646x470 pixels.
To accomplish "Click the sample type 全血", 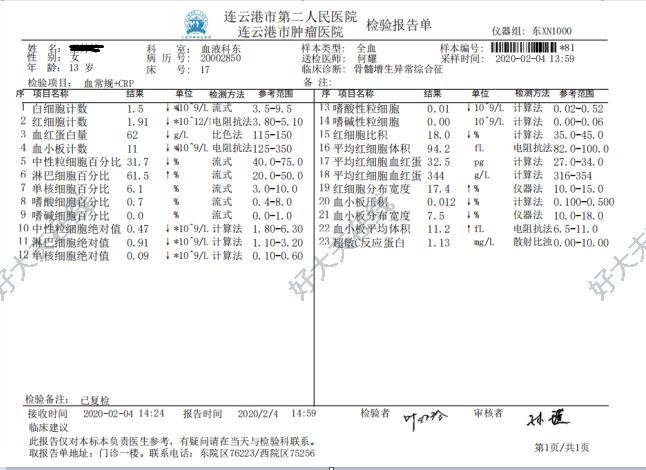I will click(366, 49).
